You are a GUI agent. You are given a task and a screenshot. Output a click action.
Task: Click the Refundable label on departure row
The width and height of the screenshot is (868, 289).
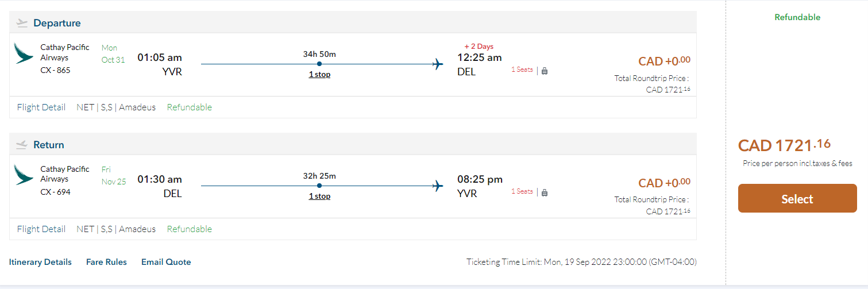point(189,107)
